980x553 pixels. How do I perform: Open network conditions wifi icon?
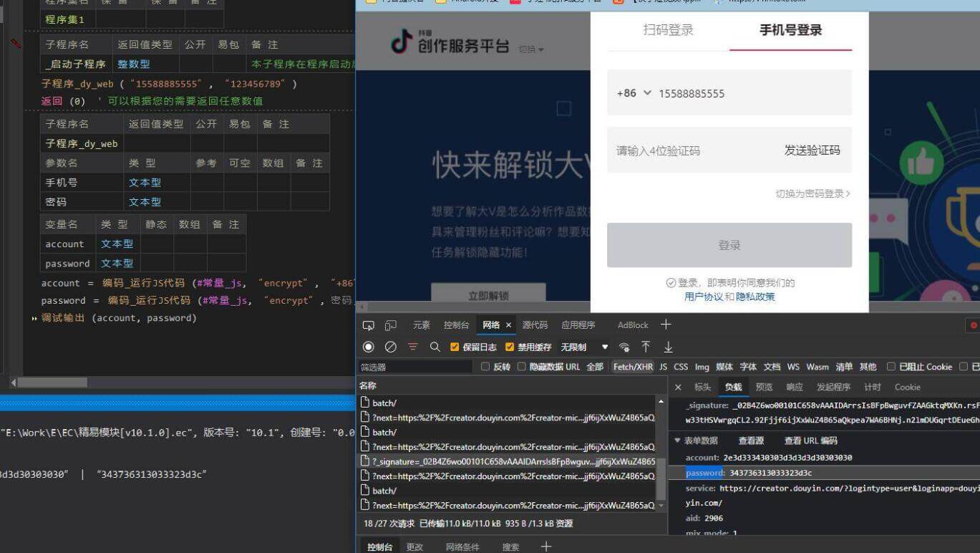click(624, 347)
